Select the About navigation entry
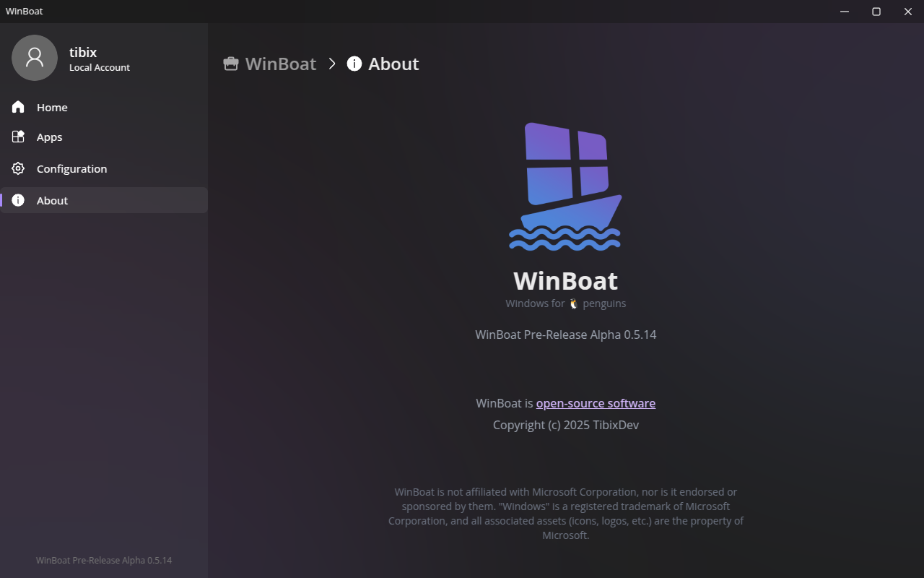 point(52,200)
